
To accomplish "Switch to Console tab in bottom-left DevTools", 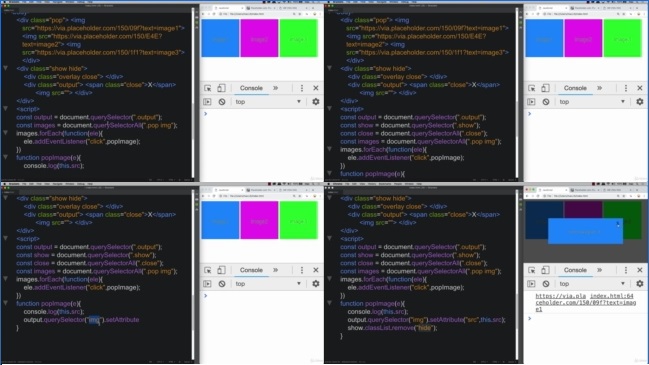I will tap(251, 270).
